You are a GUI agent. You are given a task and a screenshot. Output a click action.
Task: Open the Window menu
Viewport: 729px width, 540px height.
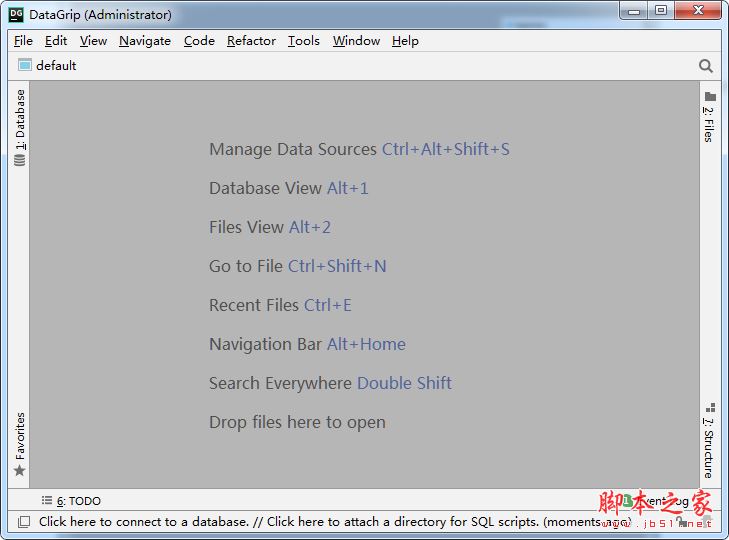pyautogui.click(x=356, y=41)
